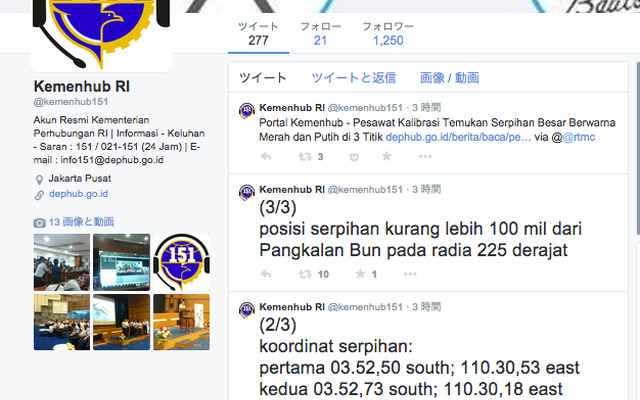This screenshot has width=640, height=400.
Task: Click the Kemenhub RI profile name heading
Action: point(82,87)
